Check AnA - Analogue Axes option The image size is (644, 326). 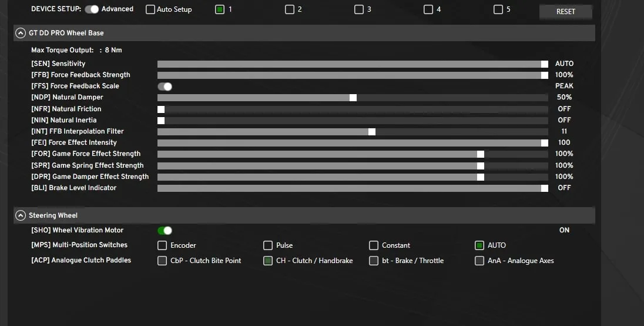pos(479,261)
